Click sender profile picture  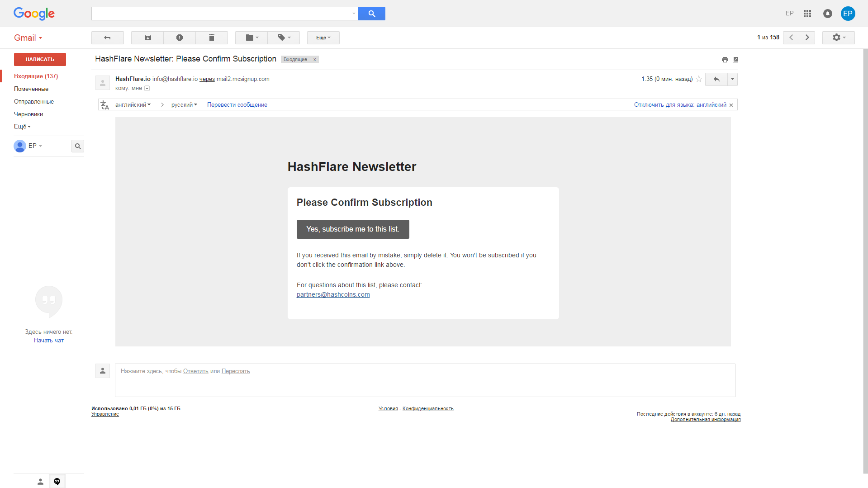103,83
